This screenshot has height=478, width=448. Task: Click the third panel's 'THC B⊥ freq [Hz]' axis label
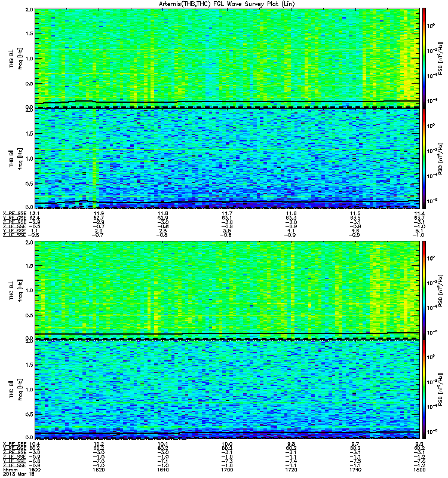tap(16, 290)
